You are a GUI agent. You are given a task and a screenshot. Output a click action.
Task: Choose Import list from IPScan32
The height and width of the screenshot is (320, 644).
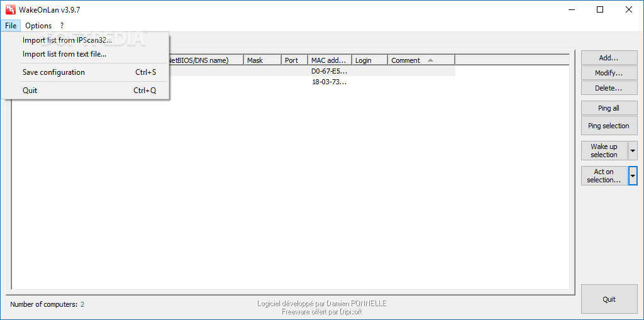click(x=85, y=40)
